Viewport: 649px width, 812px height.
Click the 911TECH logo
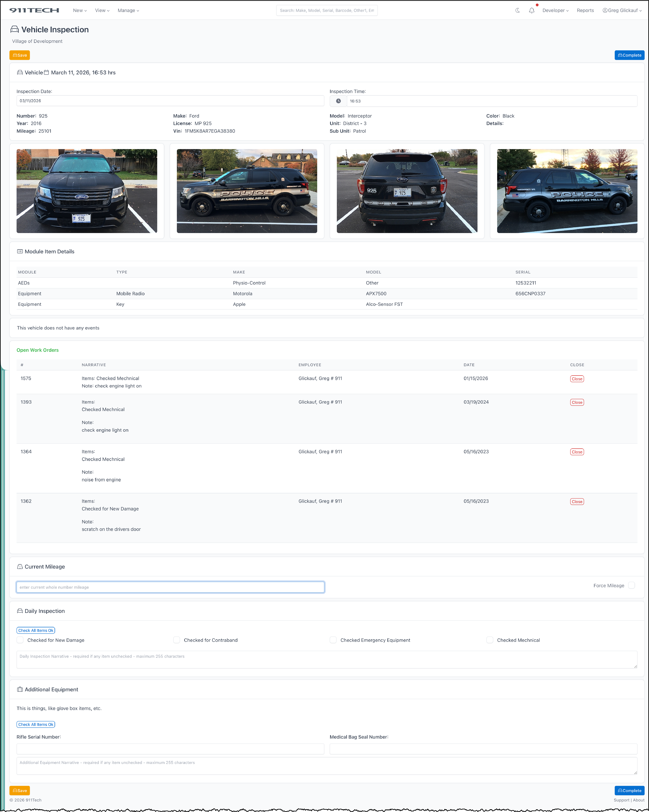[x=34, y=10]
